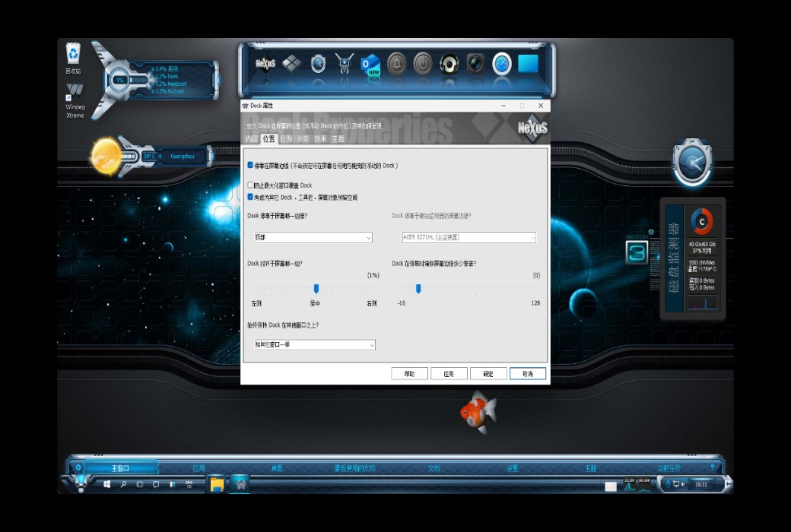
Task: Click the 应用 button
Action: (x=449, y=373)
